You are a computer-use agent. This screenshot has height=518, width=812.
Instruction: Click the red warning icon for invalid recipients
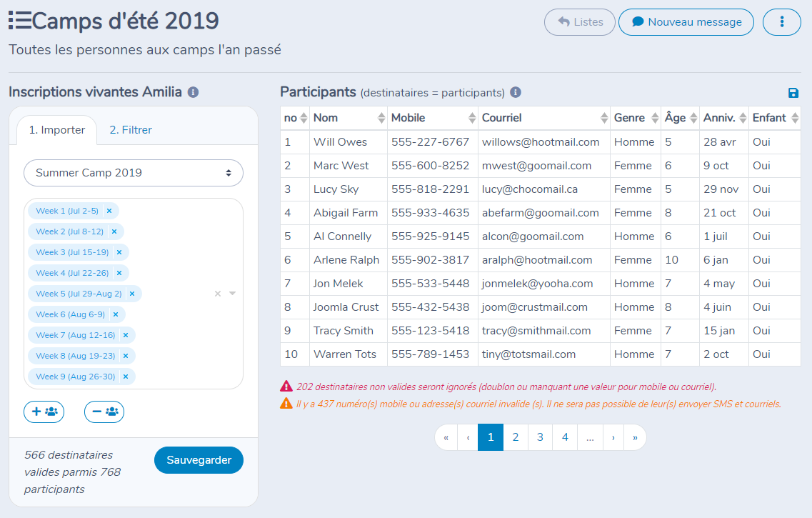(x=286, y=386)
